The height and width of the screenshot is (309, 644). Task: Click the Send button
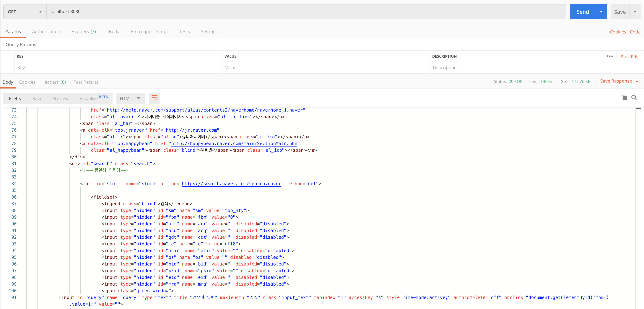(x=583, y=12)
